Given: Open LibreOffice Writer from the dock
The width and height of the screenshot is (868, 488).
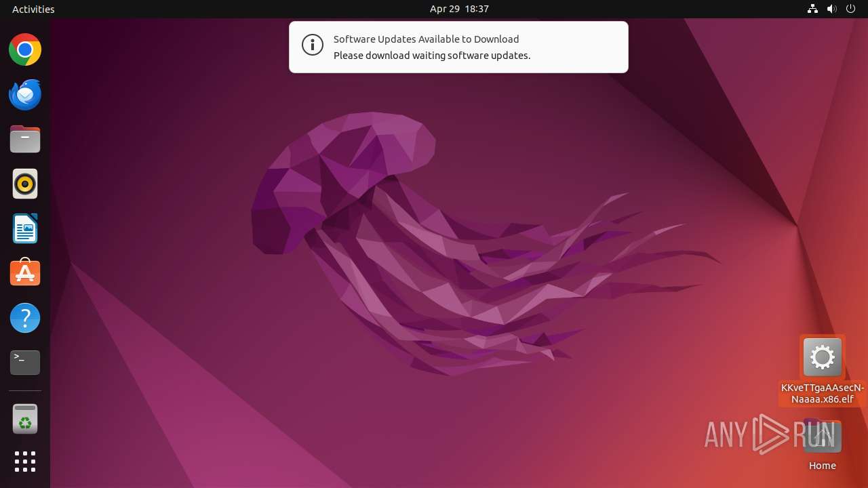Looking at the screenshot, I should tap(25, 228).
